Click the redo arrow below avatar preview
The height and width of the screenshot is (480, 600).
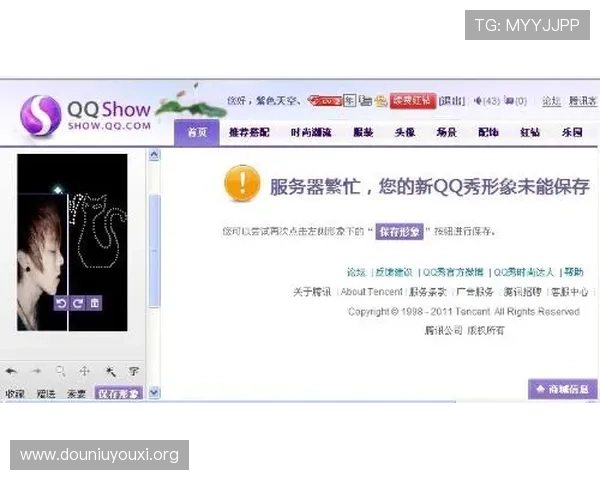[36, 371]
